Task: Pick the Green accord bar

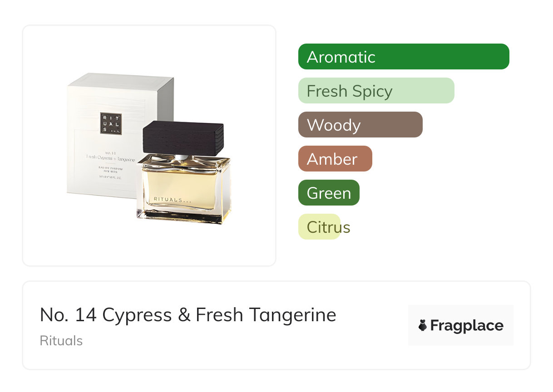Action: click(329, 193)
